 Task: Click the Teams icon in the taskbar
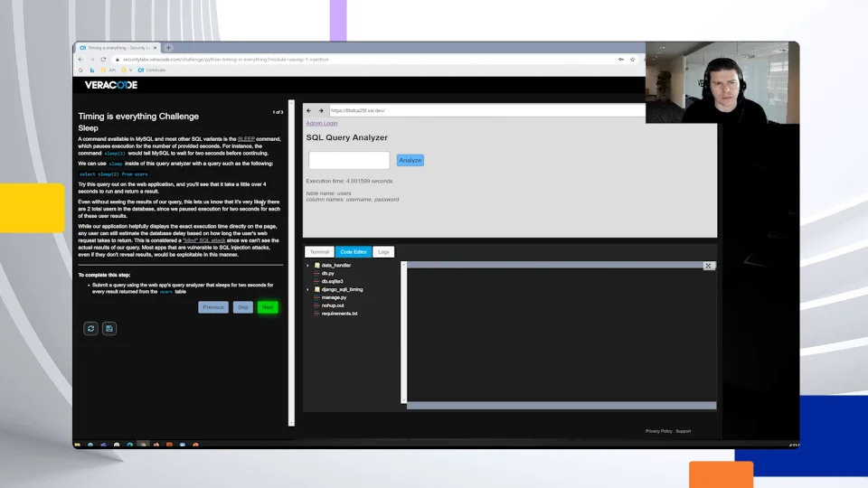click(103, 445)
